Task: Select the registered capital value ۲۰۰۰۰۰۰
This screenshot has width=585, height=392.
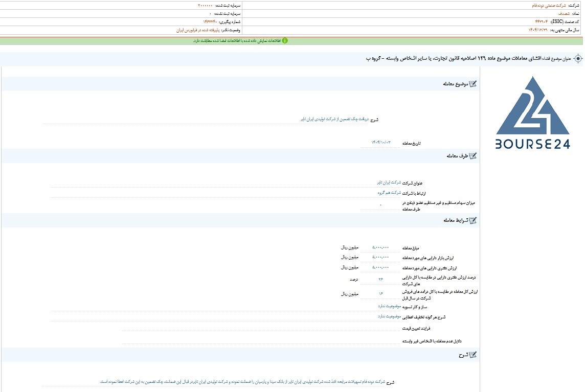Action: [x=205, y=6]
